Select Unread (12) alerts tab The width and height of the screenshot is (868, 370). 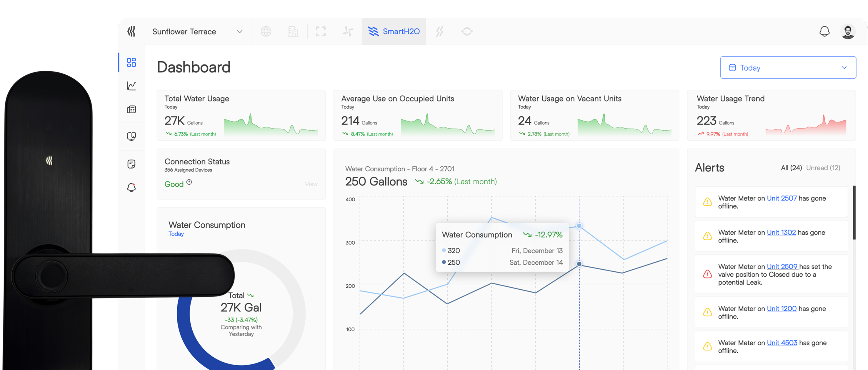coord(823,167)
